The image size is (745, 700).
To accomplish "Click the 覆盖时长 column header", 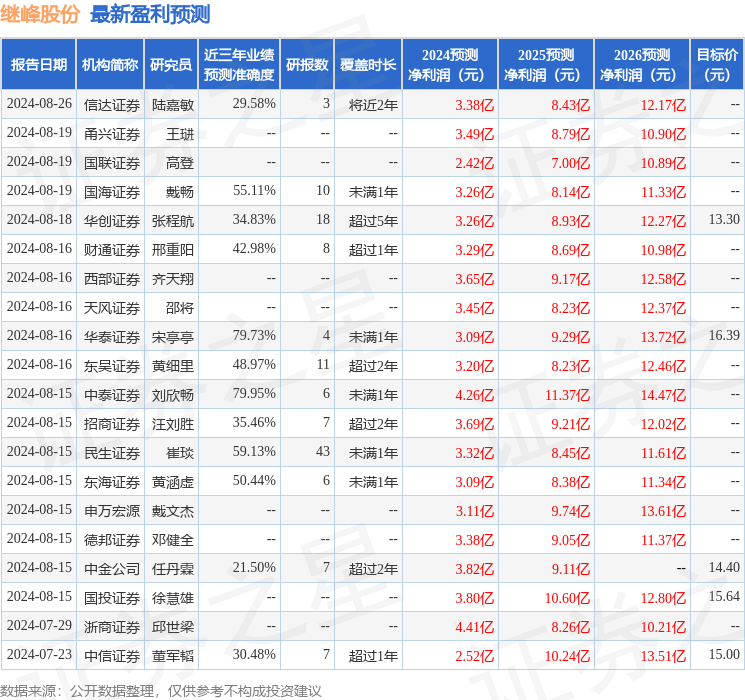I will 368,65.
